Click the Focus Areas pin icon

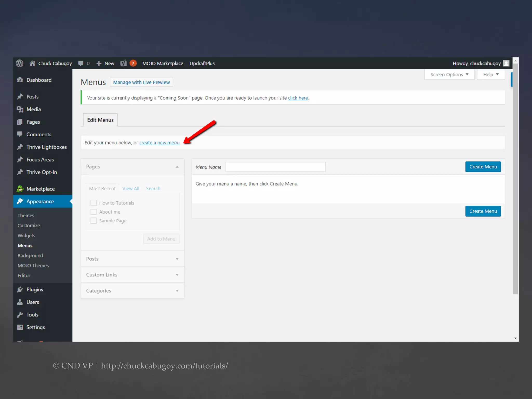[20, 159]
